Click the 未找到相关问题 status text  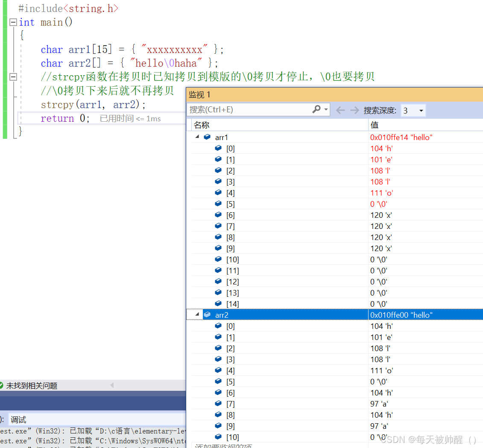coord(32,386)
